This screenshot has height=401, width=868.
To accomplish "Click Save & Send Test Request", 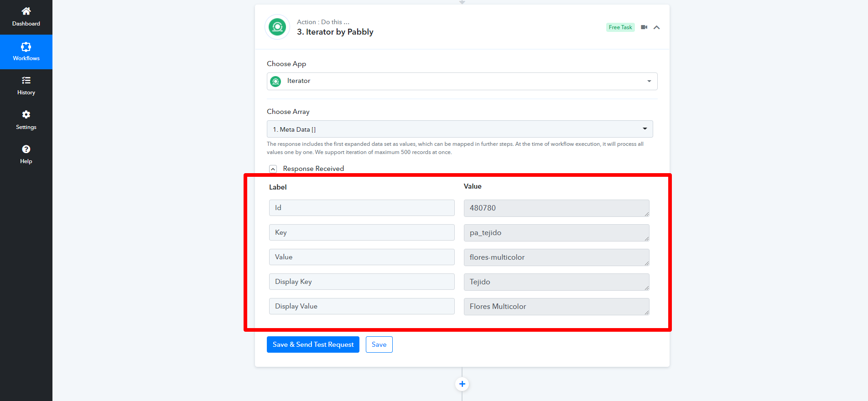I will (x=313, y=344).
